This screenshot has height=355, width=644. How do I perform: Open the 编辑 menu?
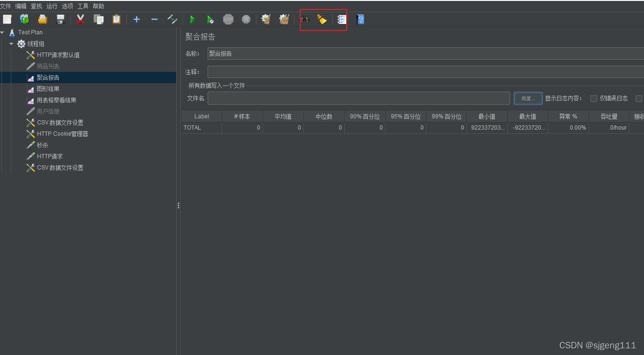click(x=21, y=6)
